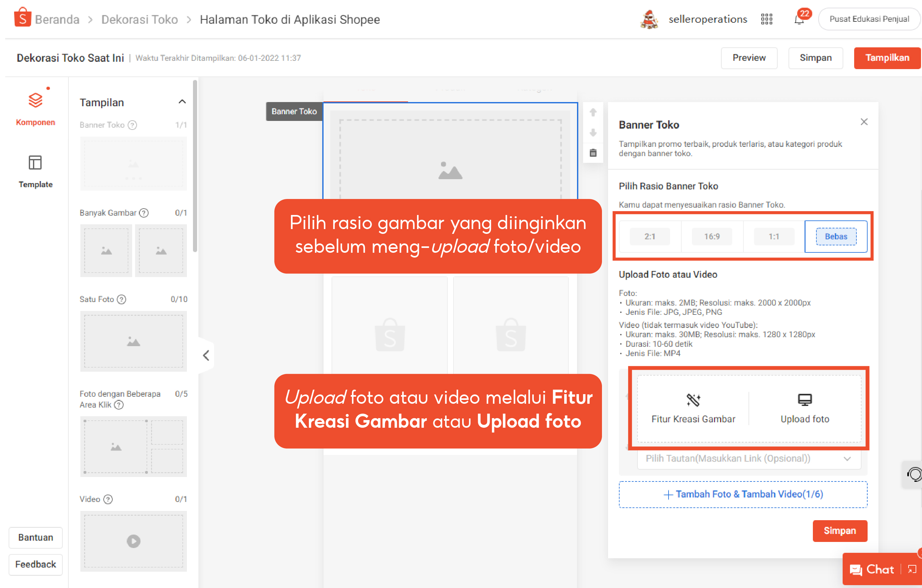This screenshot has width=922, height=588.
Task: Click the selleroperations account name
Action: pos(708,19)
